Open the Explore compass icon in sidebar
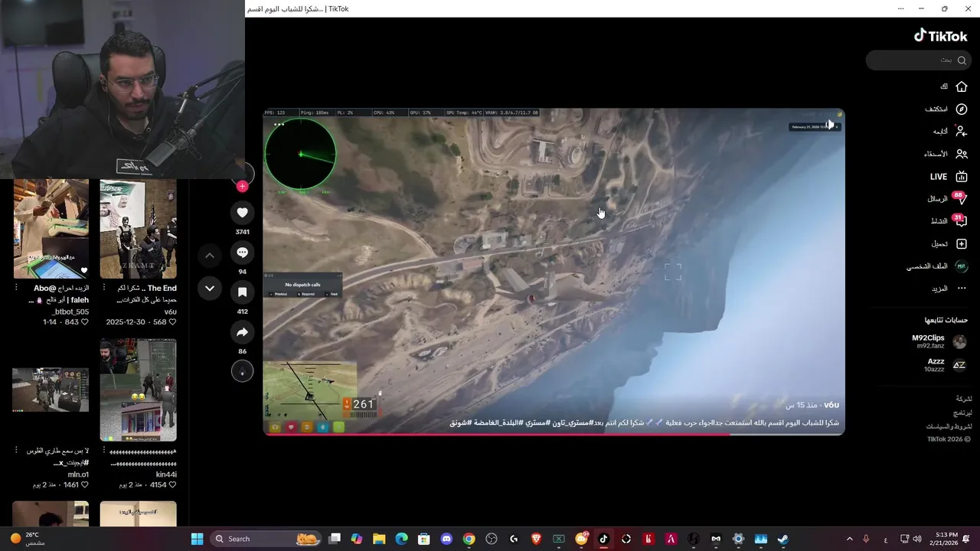The height and width of the screenshot is (551, 980). coord(962,109)
